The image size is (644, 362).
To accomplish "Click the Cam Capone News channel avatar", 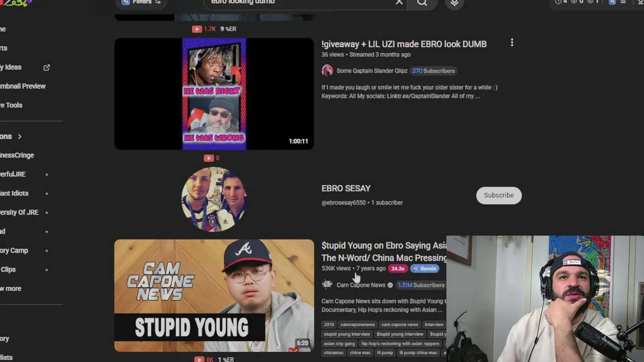I will [327, 285].
